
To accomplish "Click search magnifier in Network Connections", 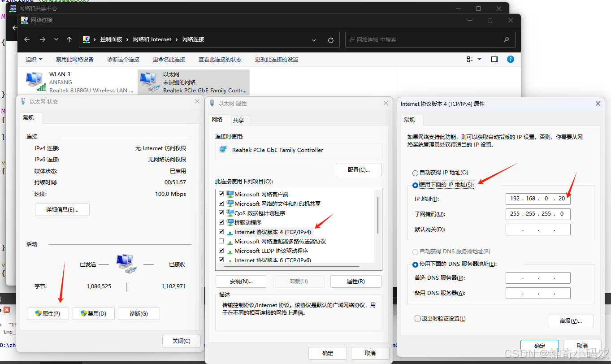I will 507,39.
